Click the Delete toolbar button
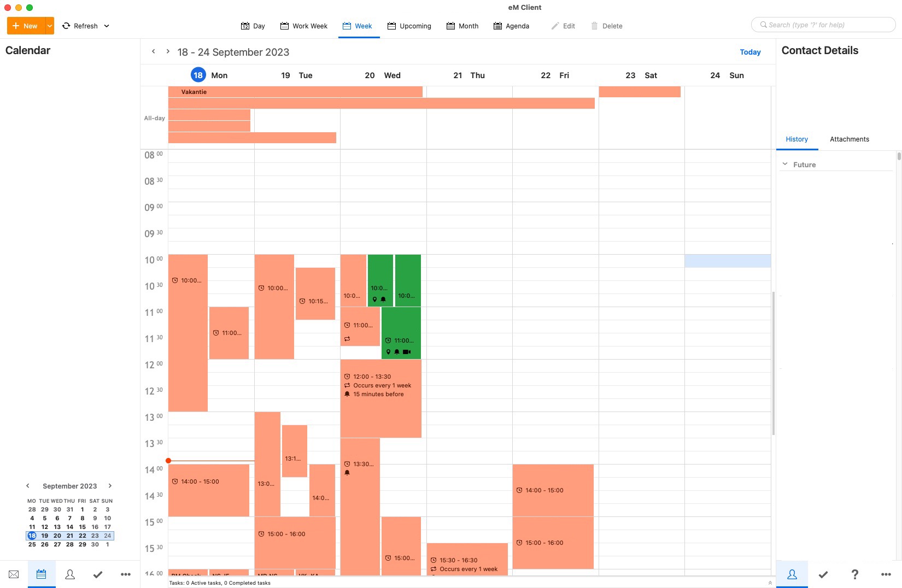Image resolution: width=902 pixels, height=588 pixels. point(607,26)
